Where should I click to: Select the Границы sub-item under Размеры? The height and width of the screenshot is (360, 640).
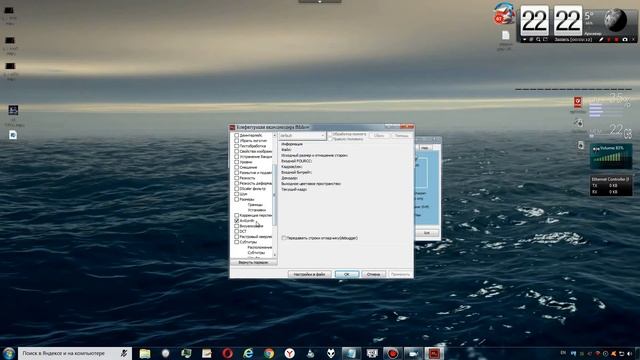point(255,205)
